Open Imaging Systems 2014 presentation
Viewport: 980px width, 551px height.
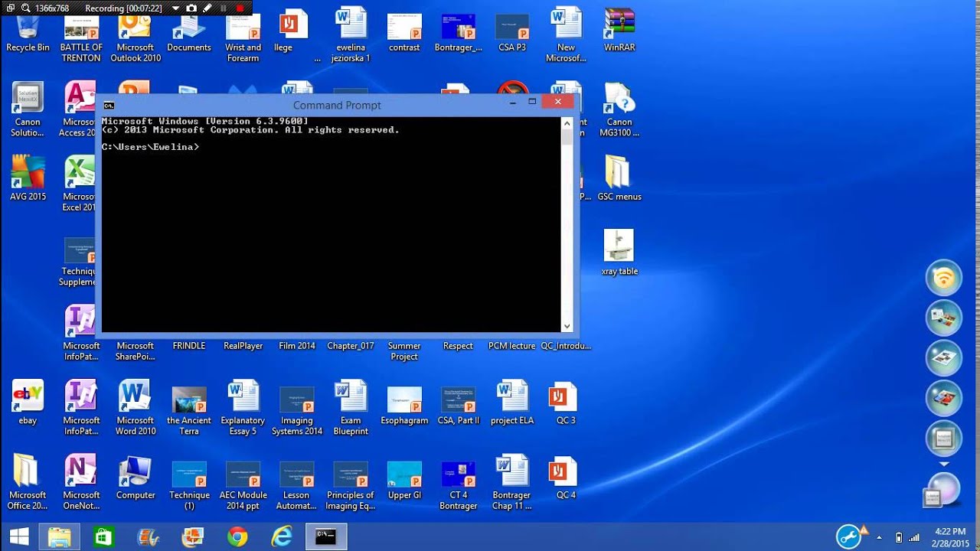pyautogui.click(x=296, y=411)
